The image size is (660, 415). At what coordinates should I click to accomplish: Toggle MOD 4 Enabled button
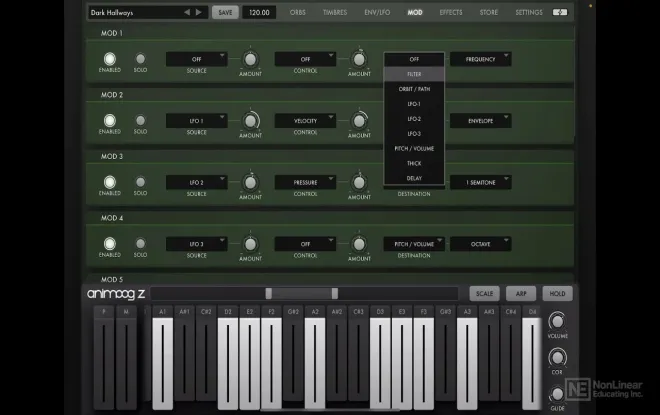click(110, 243)
